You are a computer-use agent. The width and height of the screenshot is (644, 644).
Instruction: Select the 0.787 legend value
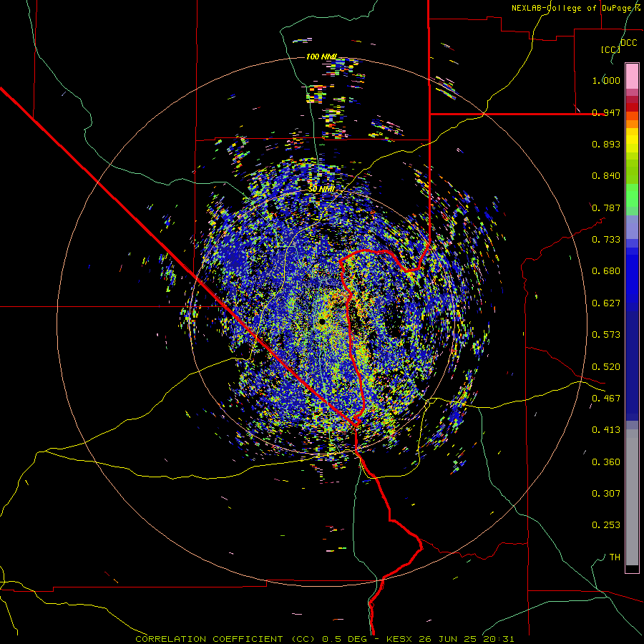606,208
